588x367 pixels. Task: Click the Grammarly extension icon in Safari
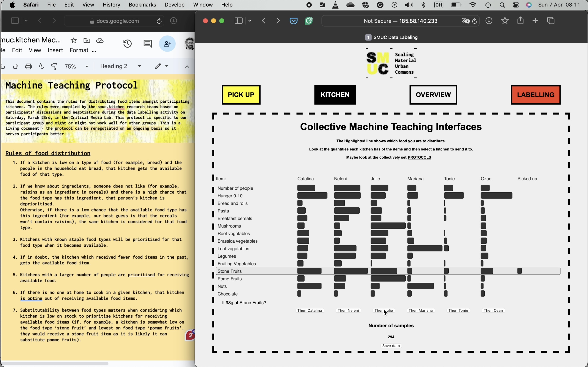[309, 21]
